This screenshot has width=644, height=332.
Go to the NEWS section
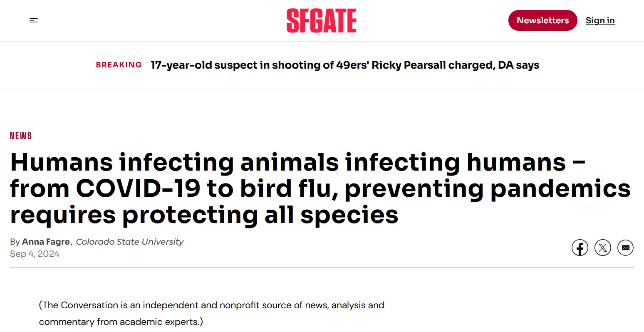coord(21,136)
